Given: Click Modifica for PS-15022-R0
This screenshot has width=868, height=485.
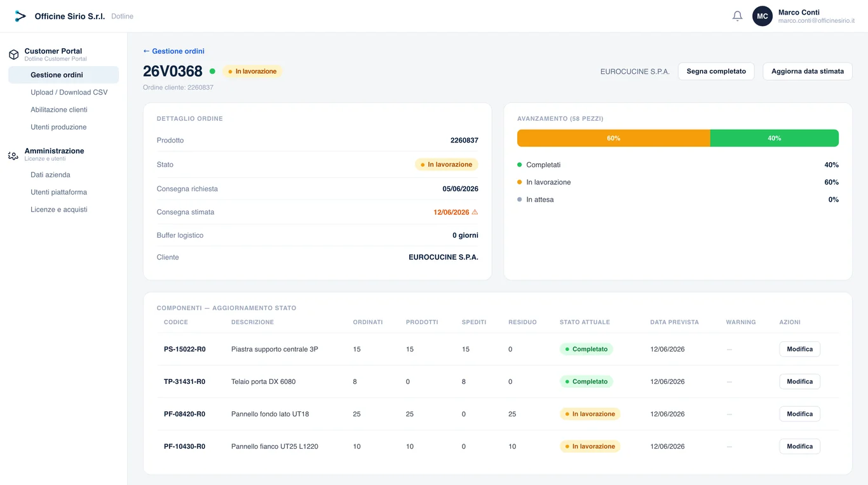Looking at the screenshot, I should [799, 349].
